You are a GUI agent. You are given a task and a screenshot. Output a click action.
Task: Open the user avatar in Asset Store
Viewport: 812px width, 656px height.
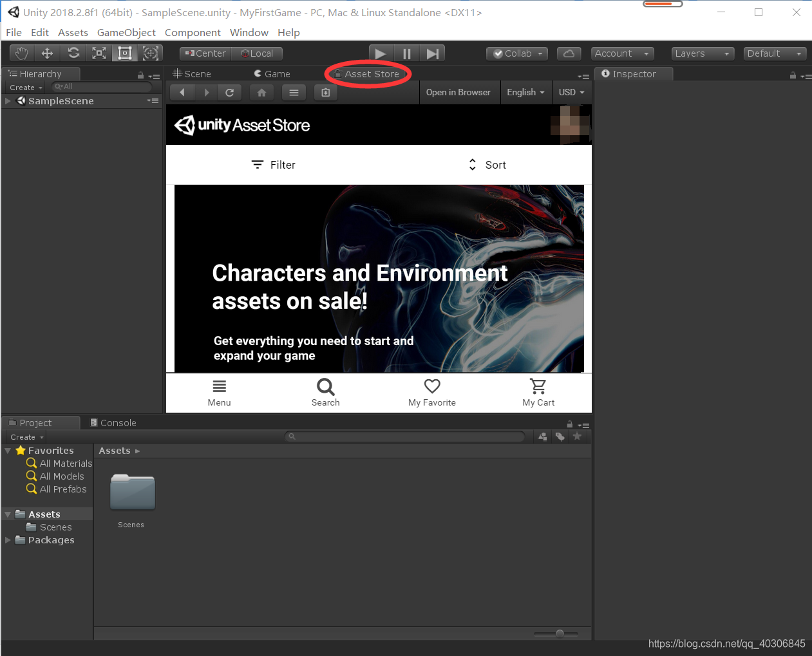(x=570, y=124)
